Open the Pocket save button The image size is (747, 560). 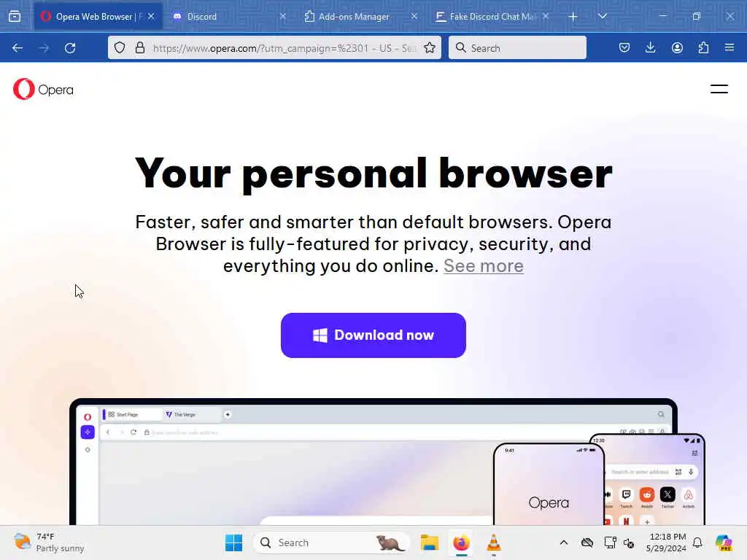point(624,47)
